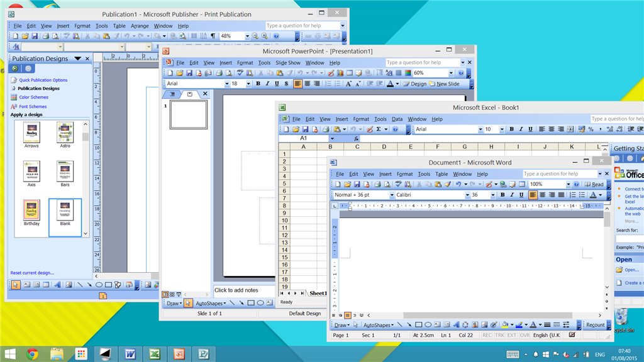Image resolution: width=644 pixels, height=362 pixels.
Task: Toggle Align Left in Word formatting toolbar
Action: pos(533,195)
